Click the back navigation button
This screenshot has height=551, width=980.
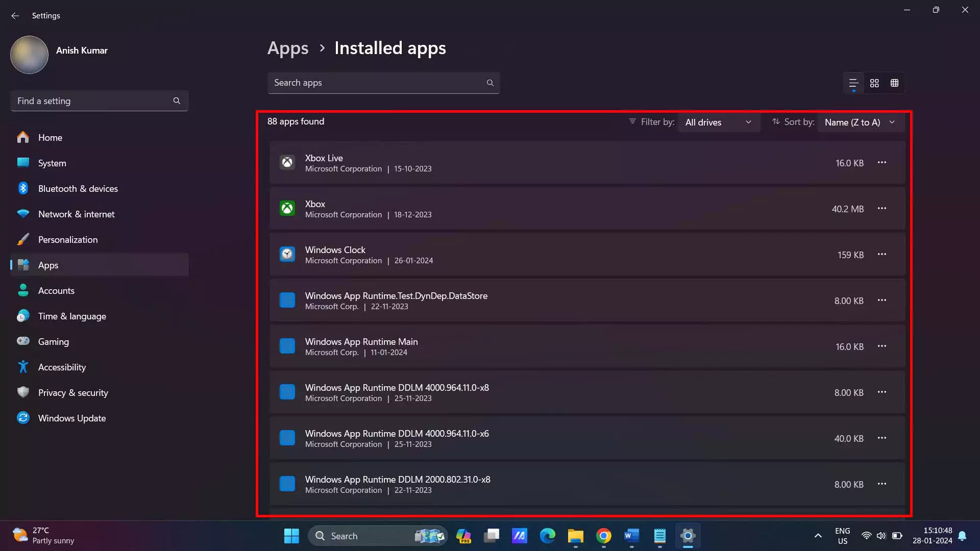(x=15, y=15)
